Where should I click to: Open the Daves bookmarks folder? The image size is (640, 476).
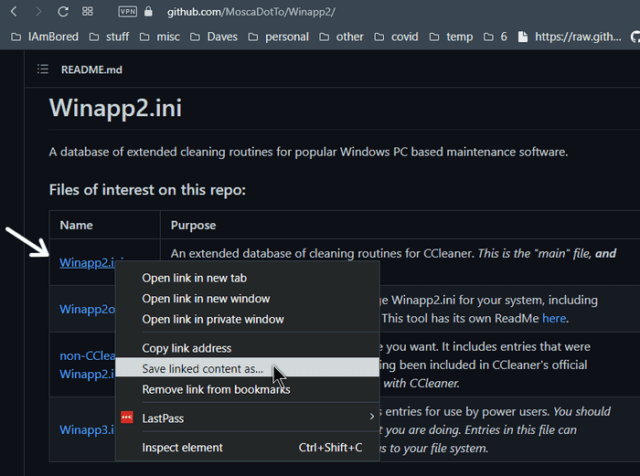[x=214, y=37]
